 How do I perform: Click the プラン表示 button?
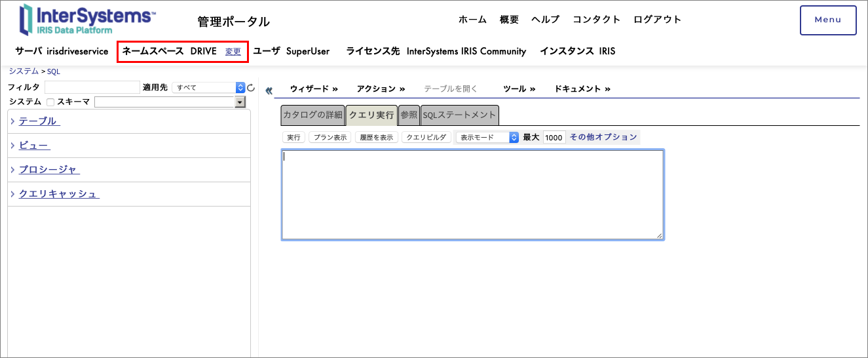pyautogui.click(x=330, y=137)
